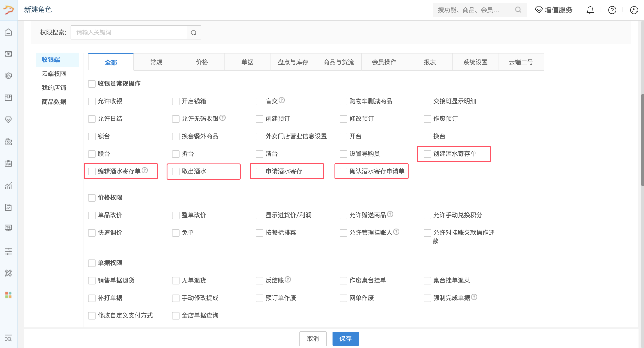Check the 单据权限 group checkbox
Viewport: 644px width, 348px height.
92,263
